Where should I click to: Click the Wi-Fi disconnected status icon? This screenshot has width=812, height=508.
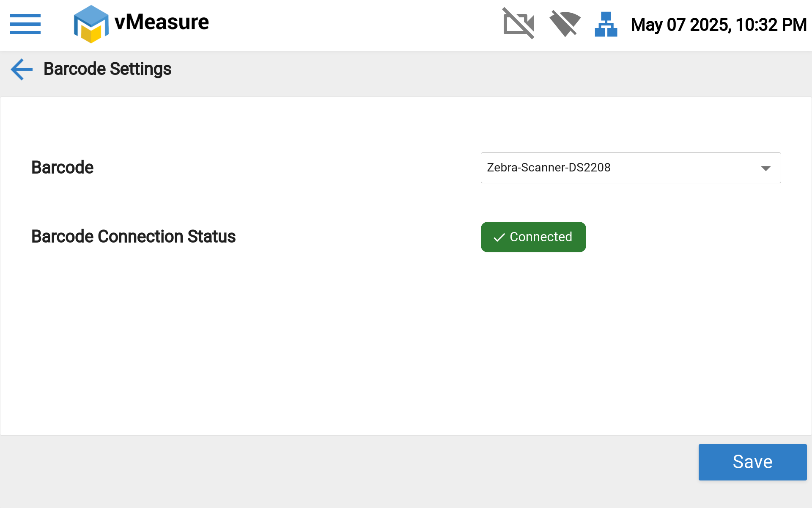(565, 24)
